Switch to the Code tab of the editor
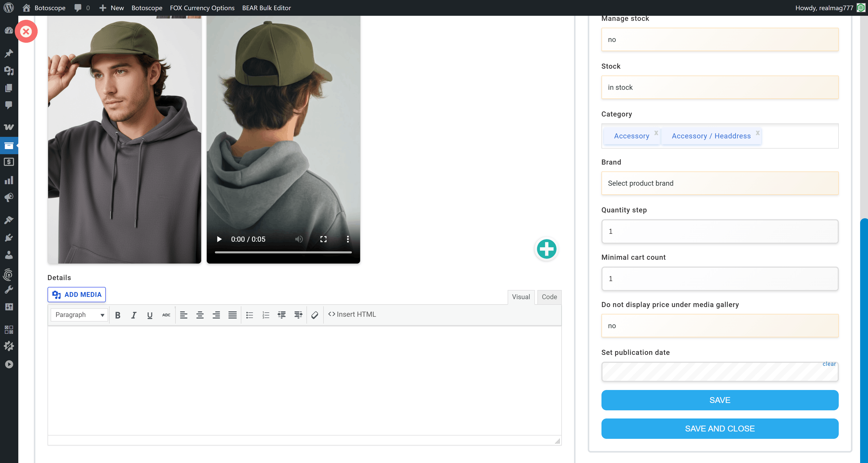This screenshot has height=463, width=868. pyautogui.click(x=549, y=297)
